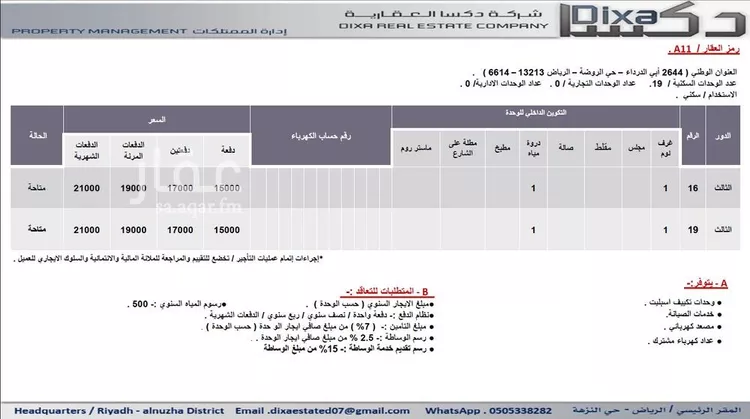Click the 'وحدات تكييف اسبليت' bullet
This screenshot has width=750, height=419.
coord(682,303)
